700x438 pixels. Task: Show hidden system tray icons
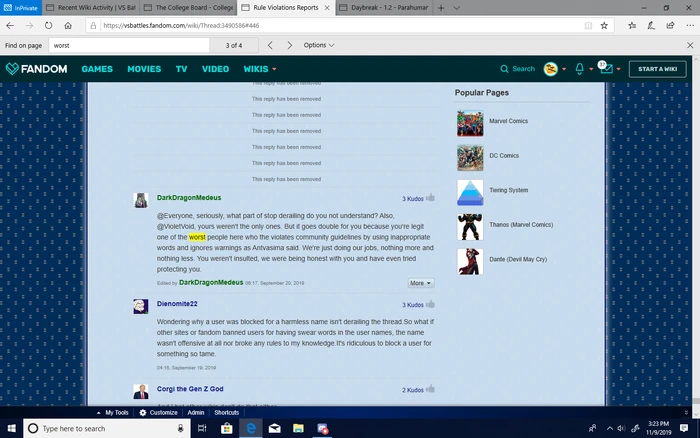(609, 429)
